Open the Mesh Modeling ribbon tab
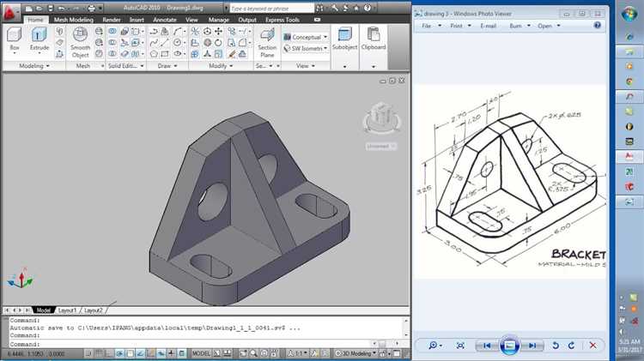This screenshot has height=361, width=644. point(74,20)
